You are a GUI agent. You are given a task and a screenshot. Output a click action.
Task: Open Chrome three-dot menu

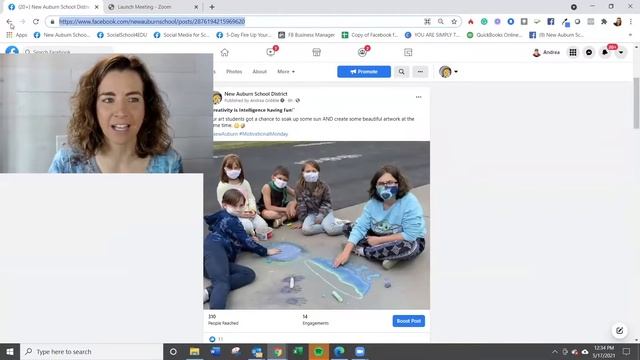point(631,22)
